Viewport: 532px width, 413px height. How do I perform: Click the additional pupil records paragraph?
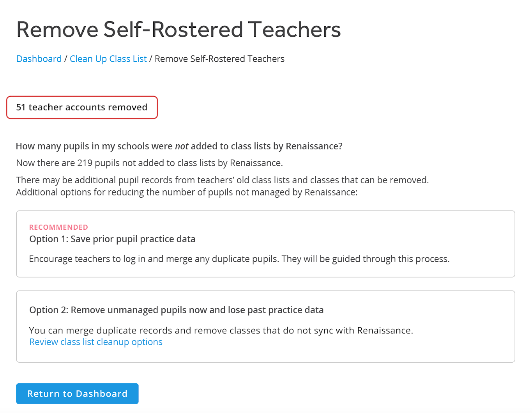(223, 180)
